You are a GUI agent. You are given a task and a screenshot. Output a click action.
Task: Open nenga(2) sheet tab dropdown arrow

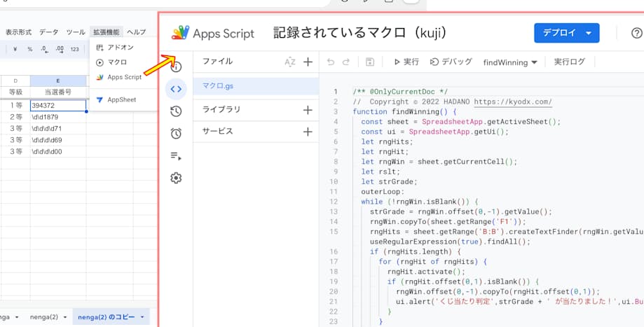pyautogui.click(x=65, y=317)
